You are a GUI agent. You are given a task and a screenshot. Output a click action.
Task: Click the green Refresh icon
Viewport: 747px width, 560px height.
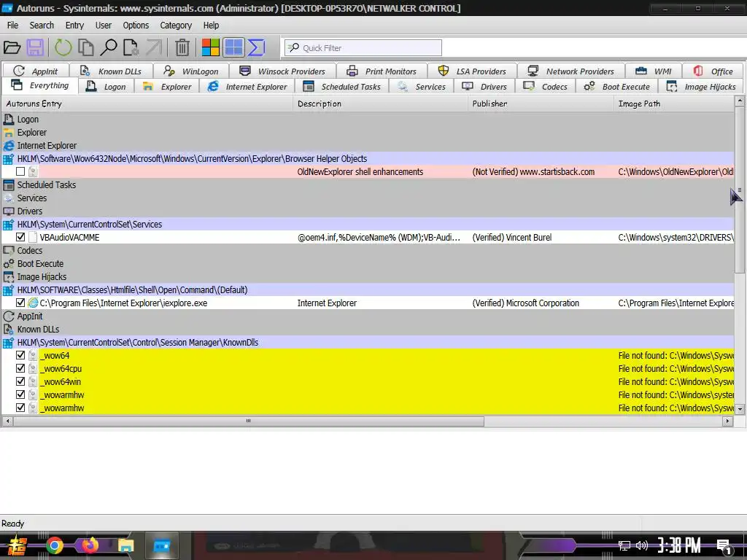point(63,47)
